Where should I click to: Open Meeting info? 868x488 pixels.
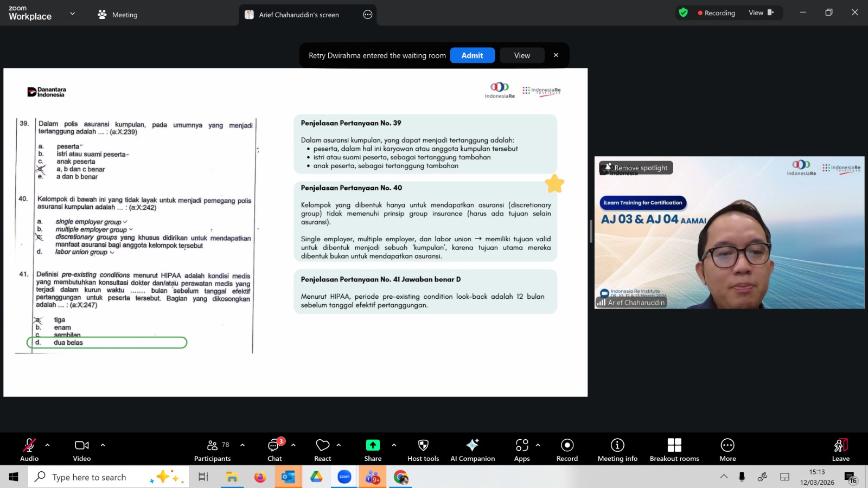click(617, 450)
